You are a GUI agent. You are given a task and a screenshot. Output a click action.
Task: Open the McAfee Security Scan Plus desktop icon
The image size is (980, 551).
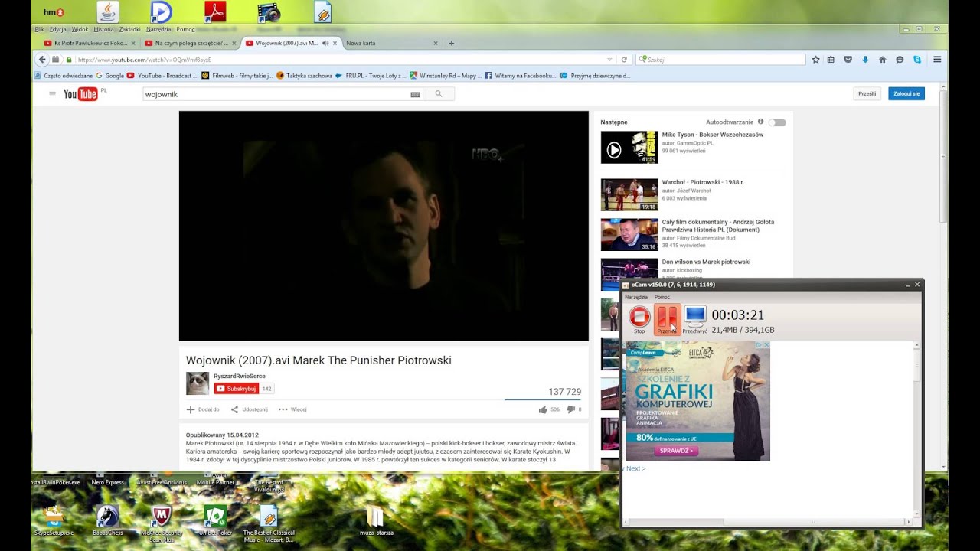162,523
